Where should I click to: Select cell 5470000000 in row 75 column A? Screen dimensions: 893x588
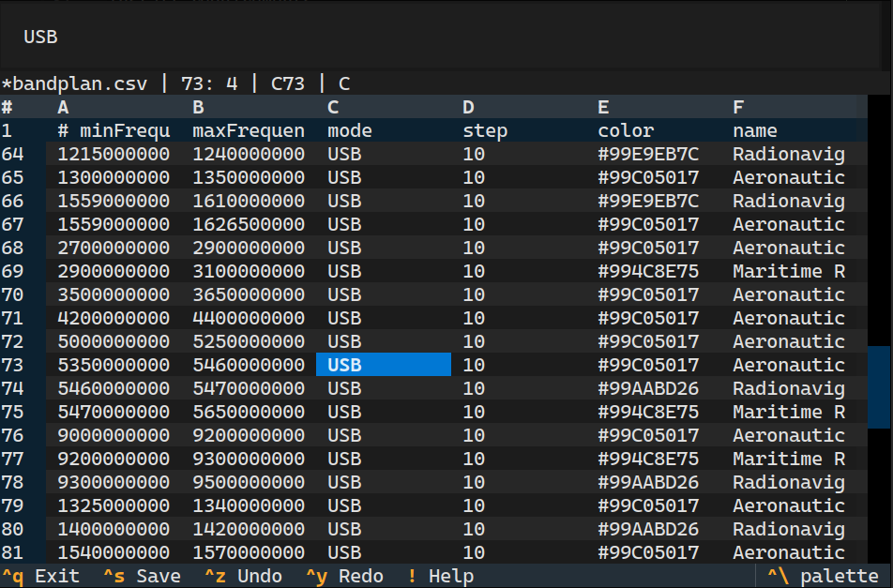(x=114, y=412)
